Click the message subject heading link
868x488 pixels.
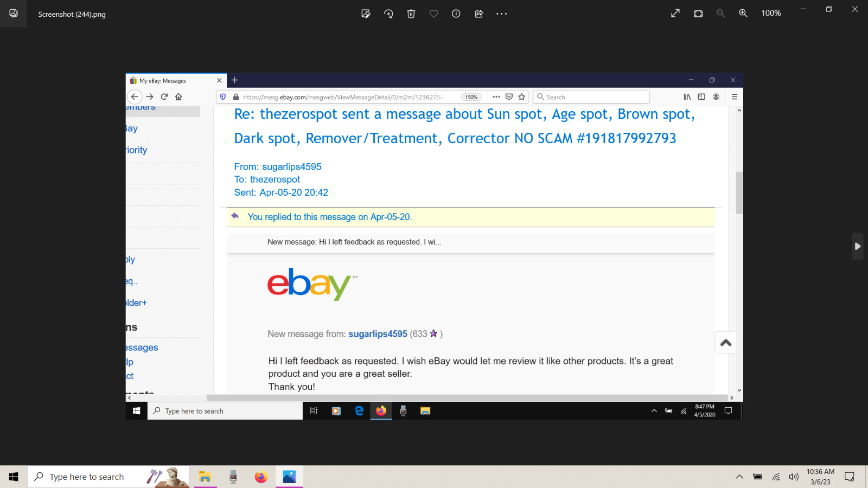(x=464, y=126)
